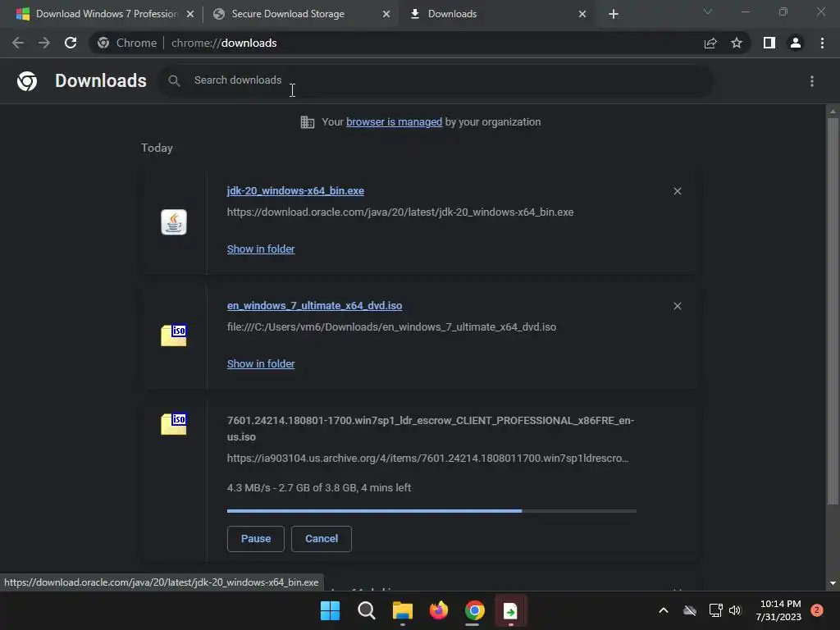Open the jdk-20_windows-x64_bin.exe file link

295,190
